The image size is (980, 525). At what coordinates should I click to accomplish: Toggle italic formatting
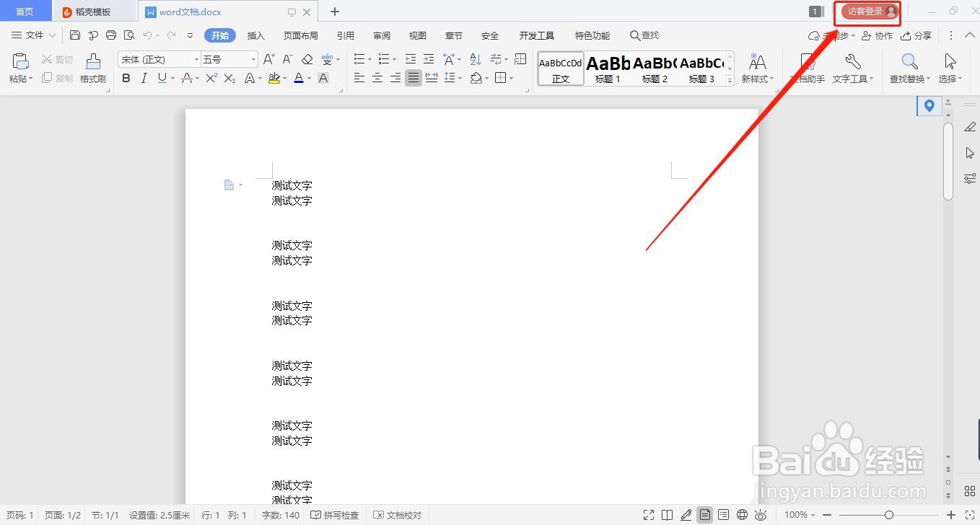pyautogui.click(x=143, y=78)
